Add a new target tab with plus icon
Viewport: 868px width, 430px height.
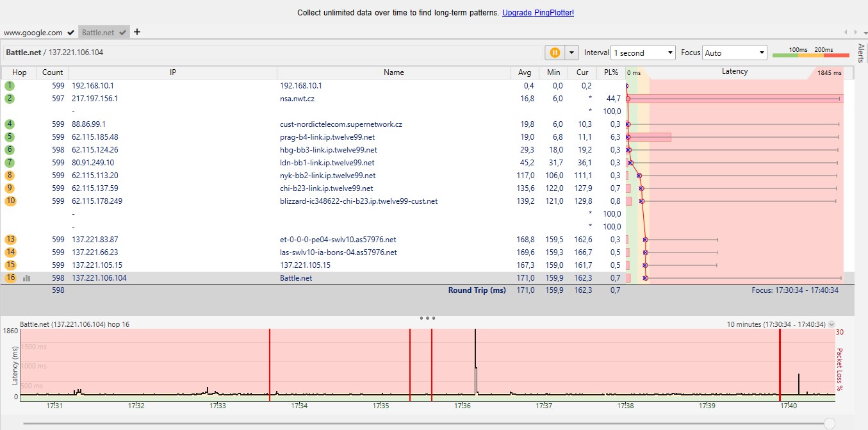click(x=137, y=32)
